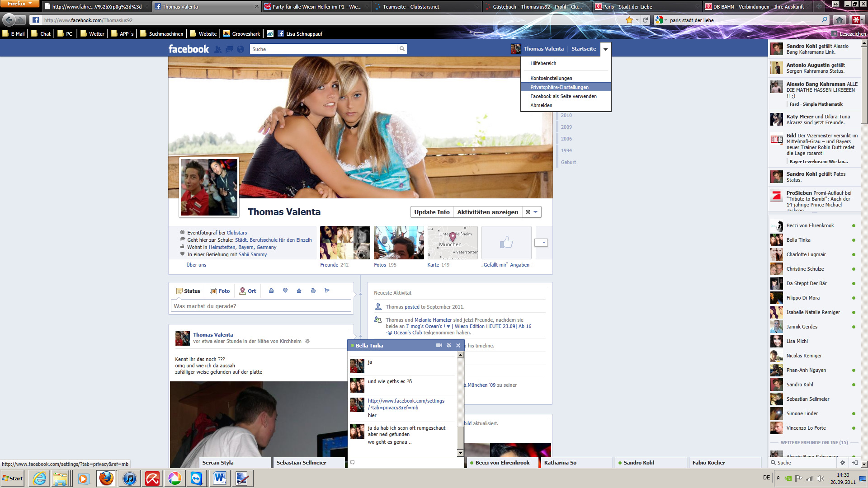Screen dimensions: 868x488
Task: Select the home icon in composer
Action: click(299, 291)
